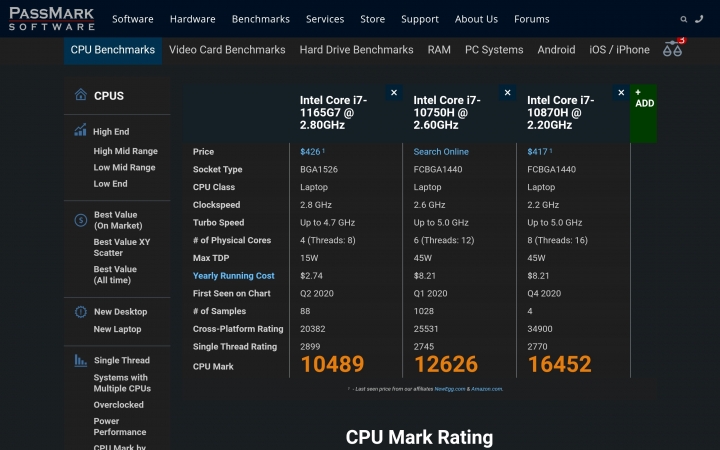Click the home icon beside CPUS

point(80,95)
